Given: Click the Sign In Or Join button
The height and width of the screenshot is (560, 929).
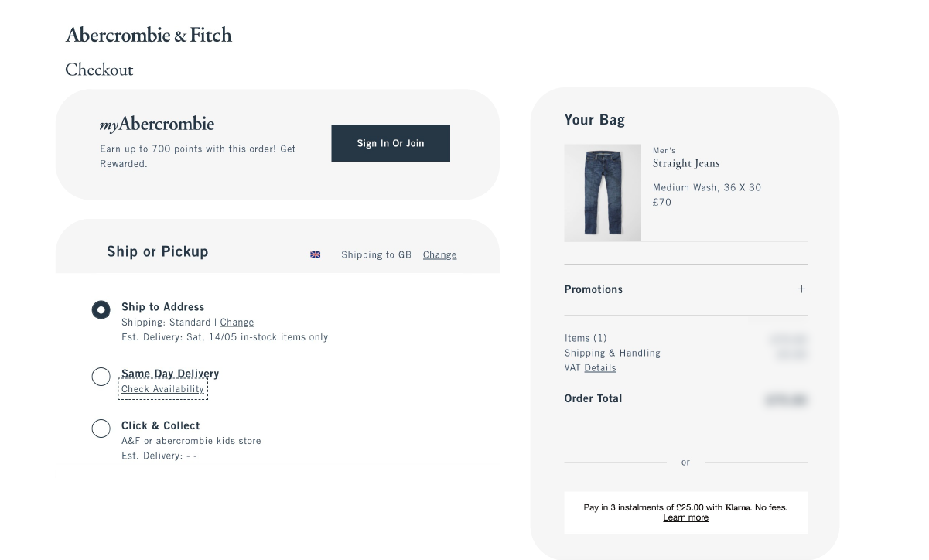Looking at the screenshot, I should (391, 143).
